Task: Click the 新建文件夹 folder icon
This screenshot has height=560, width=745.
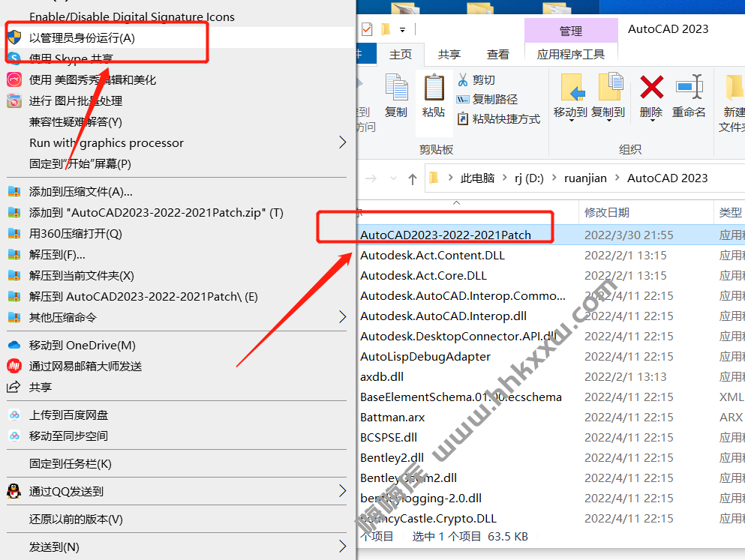Action: click(734, 87)
